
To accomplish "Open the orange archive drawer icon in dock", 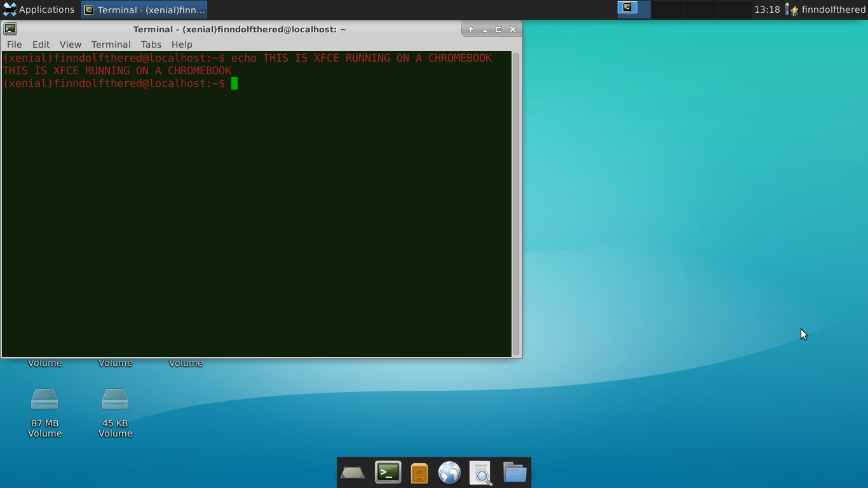I will click(419, 472).
